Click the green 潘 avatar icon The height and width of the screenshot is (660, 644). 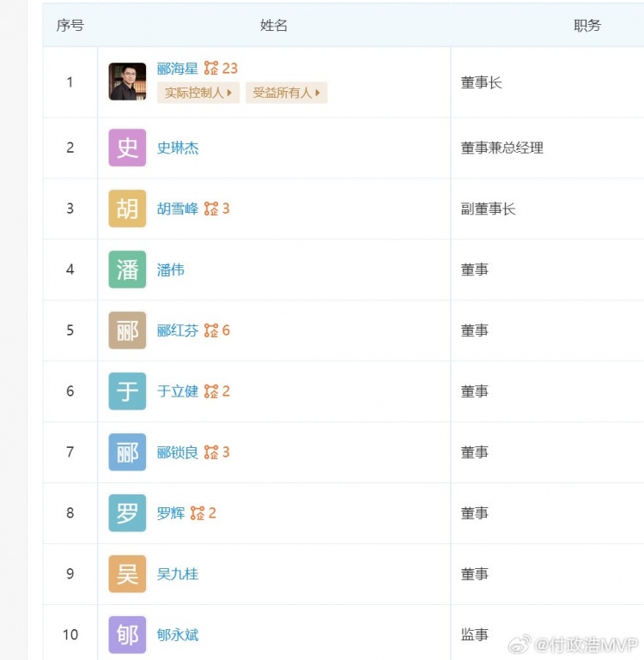click(127, 269)
